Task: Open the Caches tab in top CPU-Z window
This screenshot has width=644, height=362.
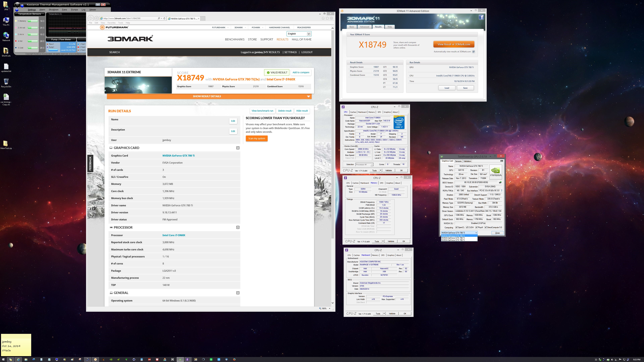Action: coord(353,112)
